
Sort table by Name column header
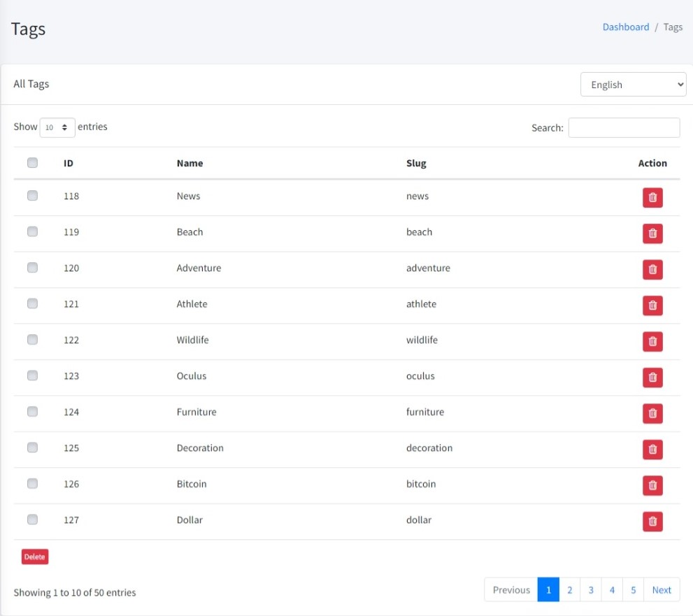(190, 163)
